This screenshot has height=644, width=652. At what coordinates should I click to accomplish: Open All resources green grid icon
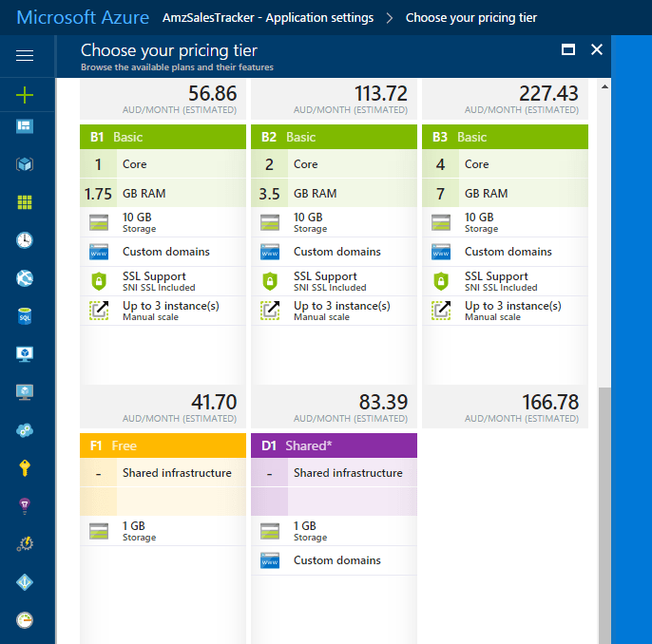(25, 202)
